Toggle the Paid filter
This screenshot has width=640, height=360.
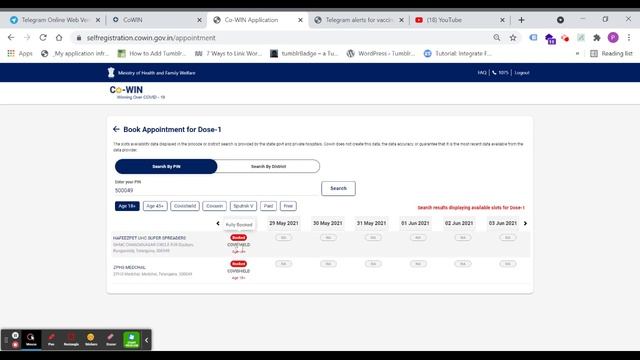[268, 206]
